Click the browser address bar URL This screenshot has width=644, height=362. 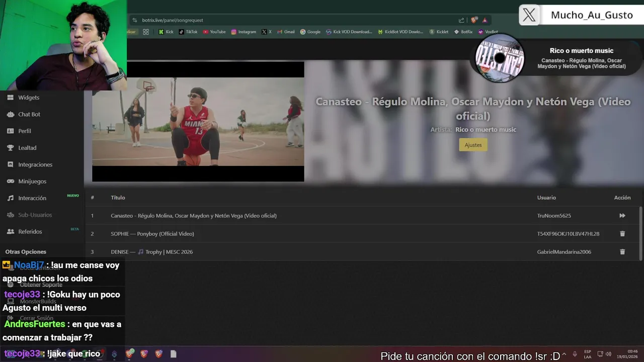(x=173, y=20)
